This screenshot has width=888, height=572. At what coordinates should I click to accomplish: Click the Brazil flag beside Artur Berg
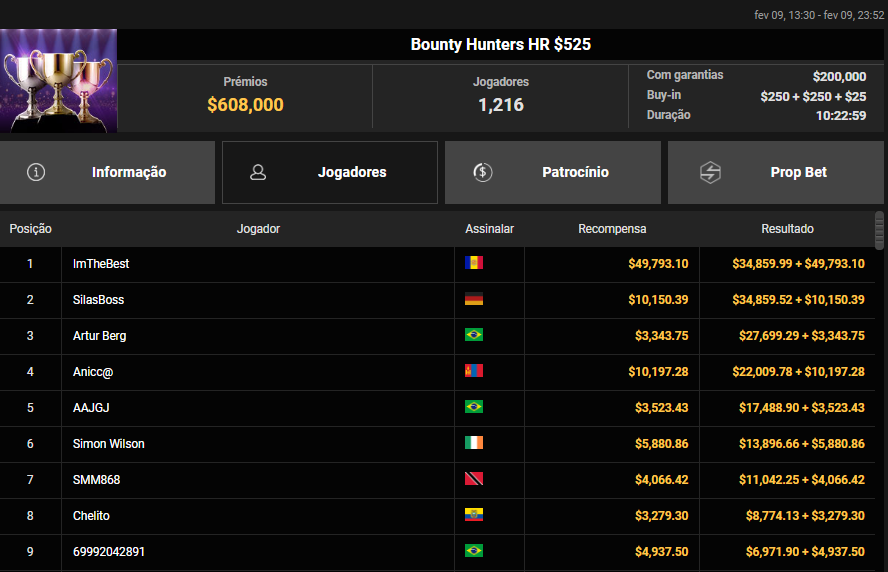[x=474, y=335]
